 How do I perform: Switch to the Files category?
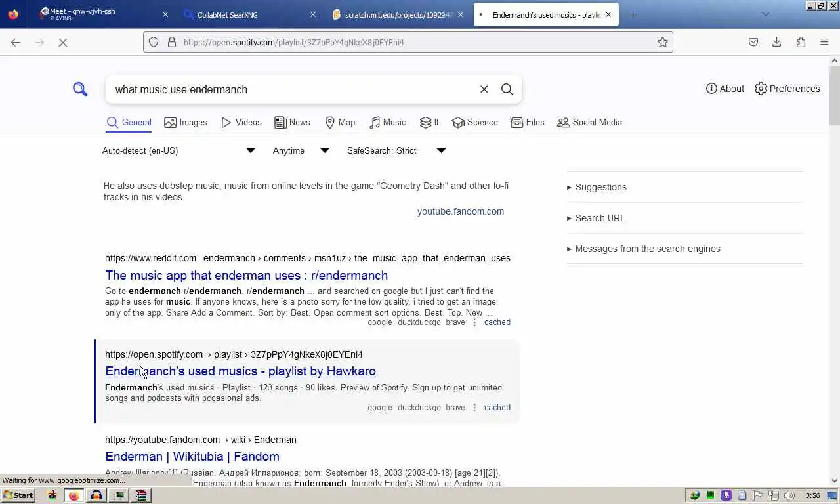pyautogui.click(x=528, y=123)
